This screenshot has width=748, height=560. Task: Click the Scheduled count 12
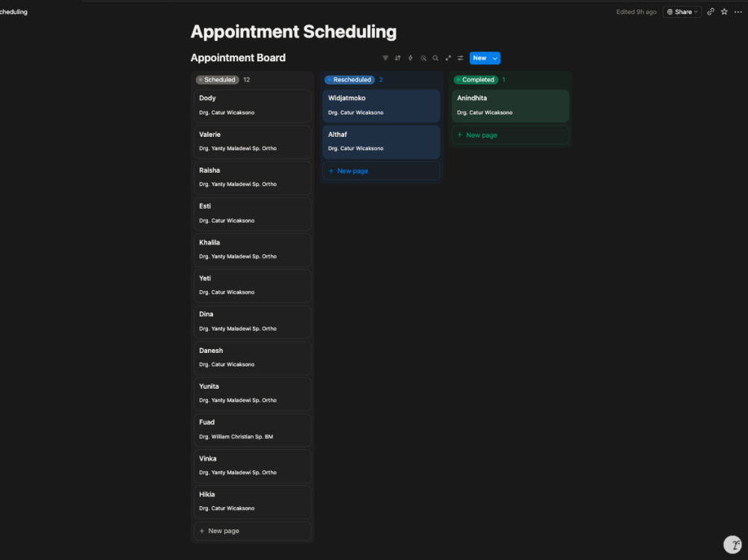click(x=247, y=80)
